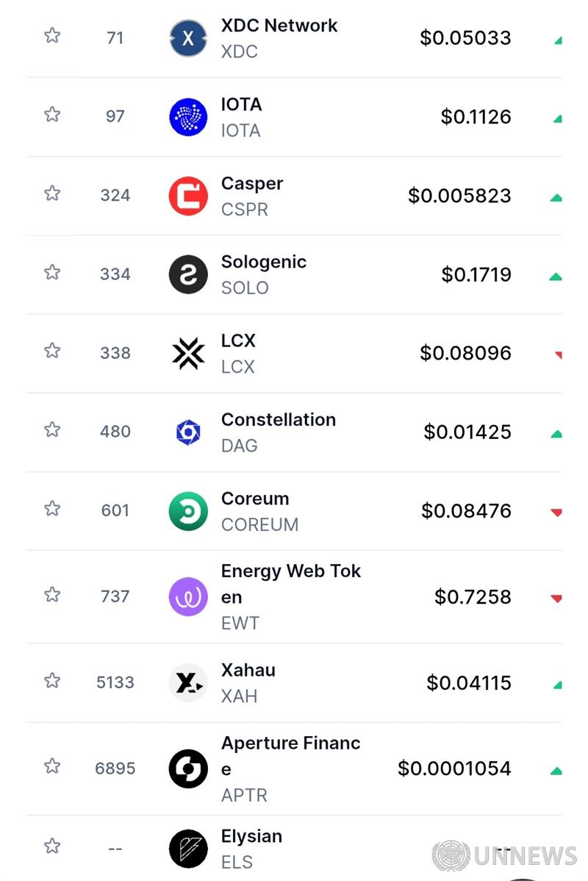The width and height of the screenshot is (588, 881).
Task: Click the Energy Web Token price $0.7258
Action: click(473, 596)
